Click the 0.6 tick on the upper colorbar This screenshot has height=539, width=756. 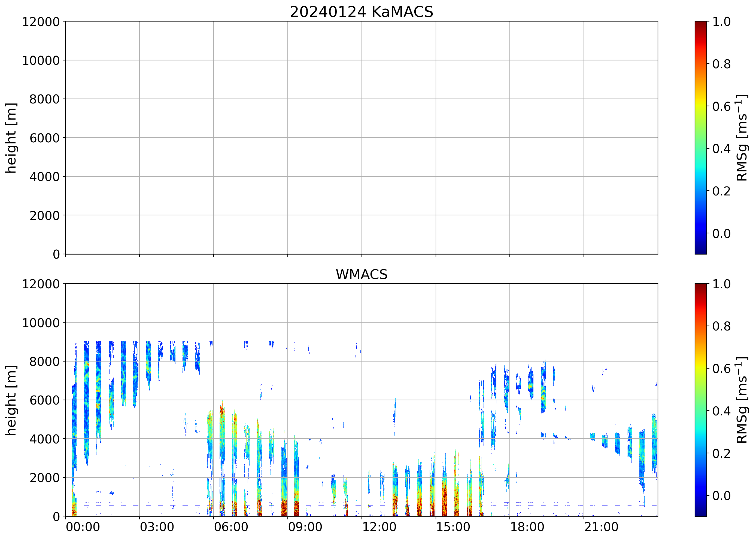(x=721, y=106)
